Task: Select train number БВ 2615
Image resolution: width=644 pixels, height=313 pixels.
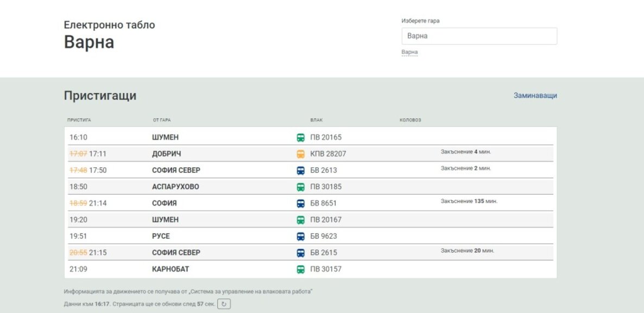Action: click(324, 253)
